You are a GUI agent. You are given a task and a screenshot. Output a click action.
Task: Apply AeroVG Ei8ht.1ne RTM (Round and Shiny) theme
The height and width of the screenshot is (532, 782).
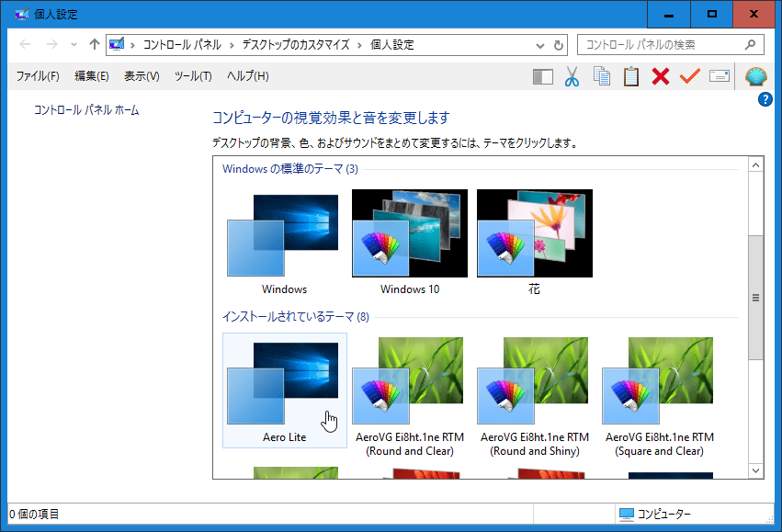point(535,397)
